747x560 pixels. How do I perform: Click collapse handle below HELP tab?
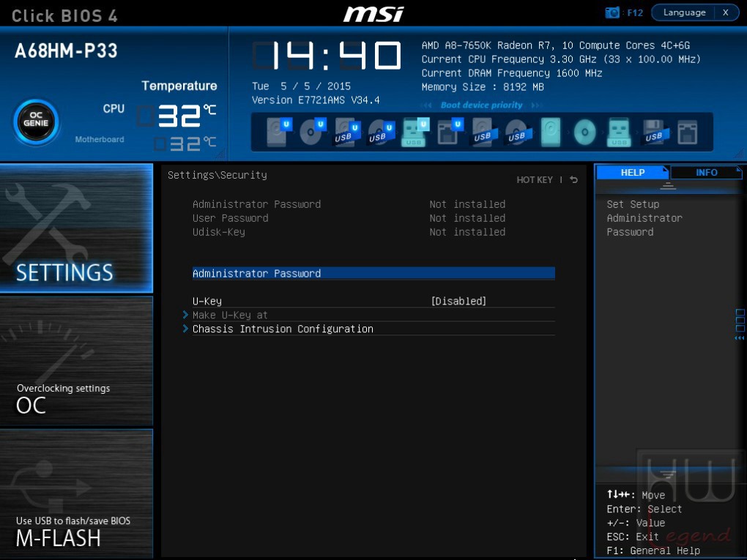click(x=668, y=186)
